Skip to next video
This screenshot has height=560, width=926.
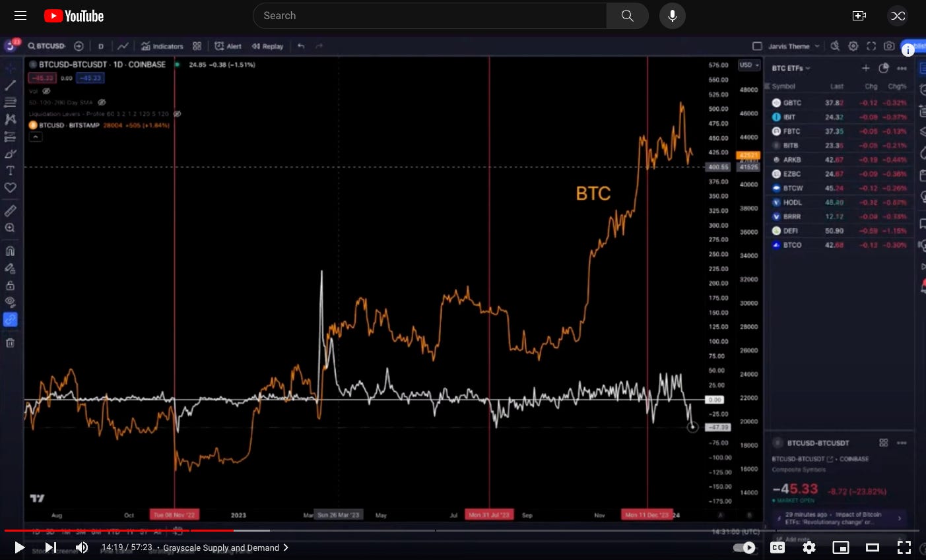50,547
